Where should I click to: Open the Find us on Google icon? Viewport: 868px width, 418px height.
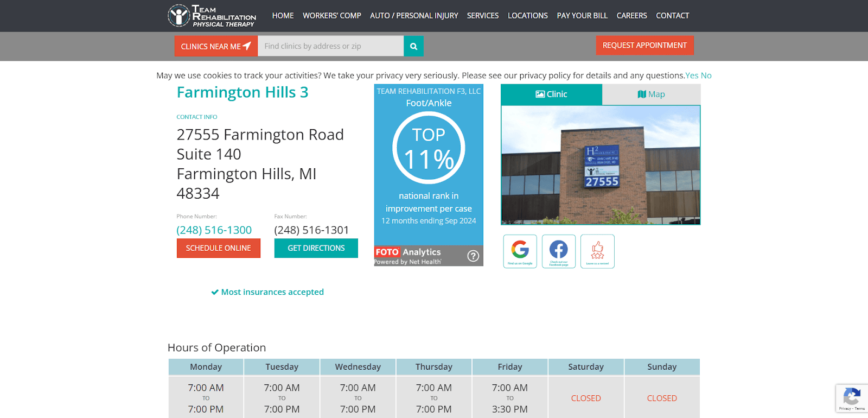[520, 251]
